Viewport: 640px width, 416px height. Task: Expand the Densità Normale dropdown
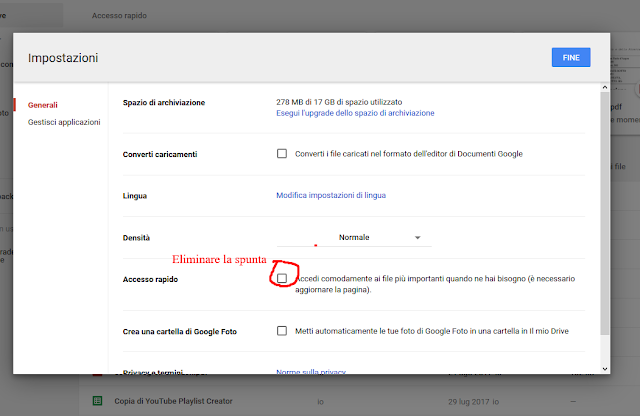tap(354, 238)
